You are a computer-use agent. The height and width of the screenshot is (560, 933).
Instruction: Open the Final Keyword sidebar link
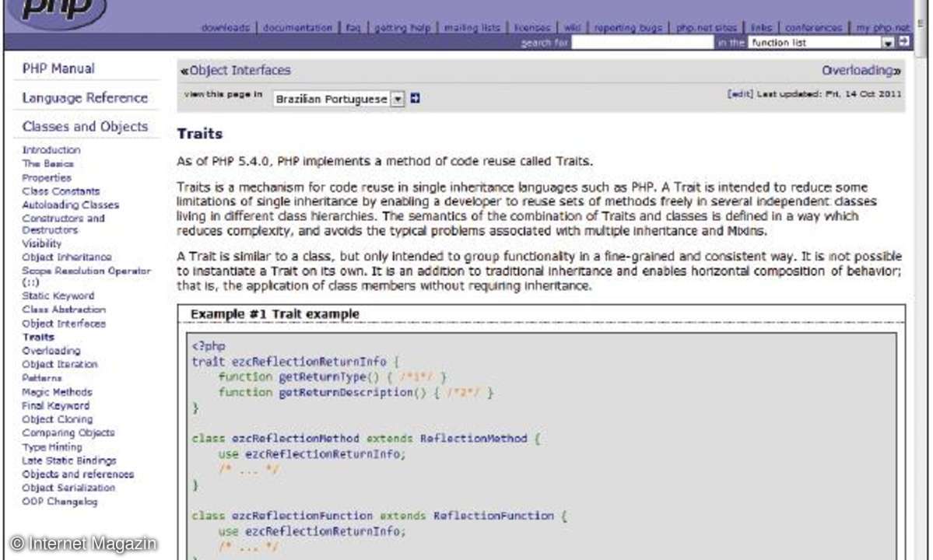tap(56, 406)
